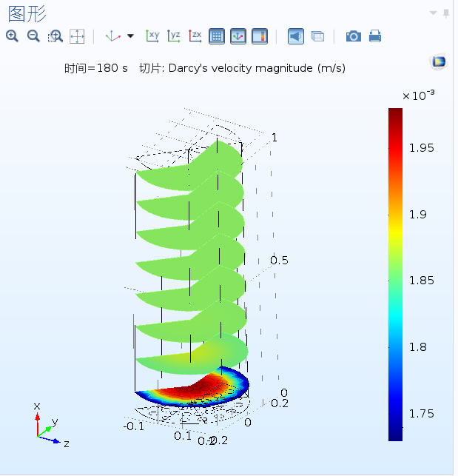Click the pin icon of the graphics panel
This screenshot has width=458, height=476.
pyautogui.click(x=446, y=13)
